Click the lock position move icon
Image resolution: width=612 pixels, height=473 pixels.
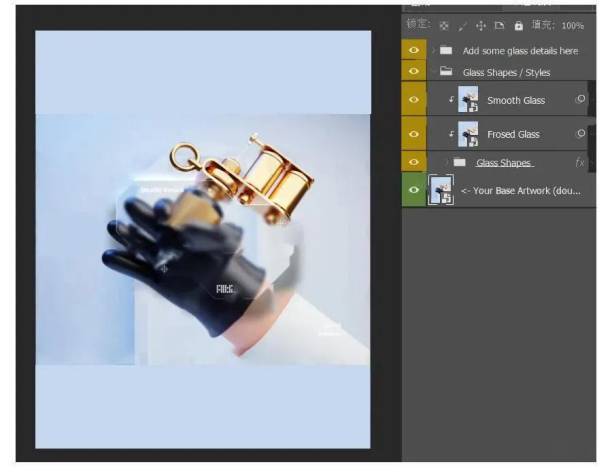(x=480, y=25)
